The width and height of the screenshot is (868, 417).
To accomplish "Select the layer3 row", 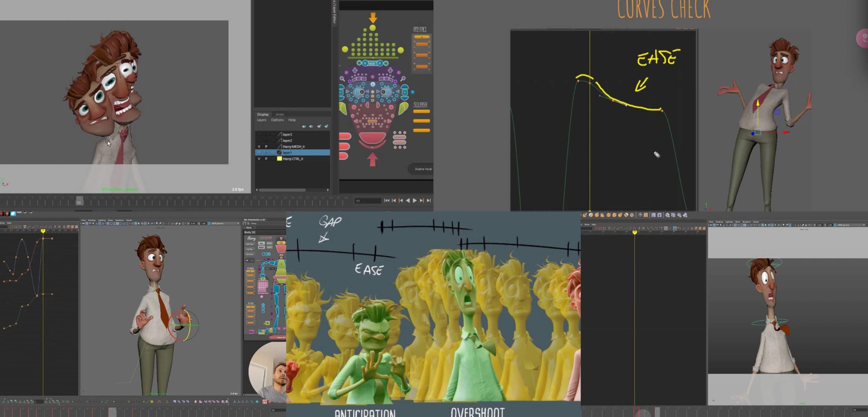I will click(293, 134).
